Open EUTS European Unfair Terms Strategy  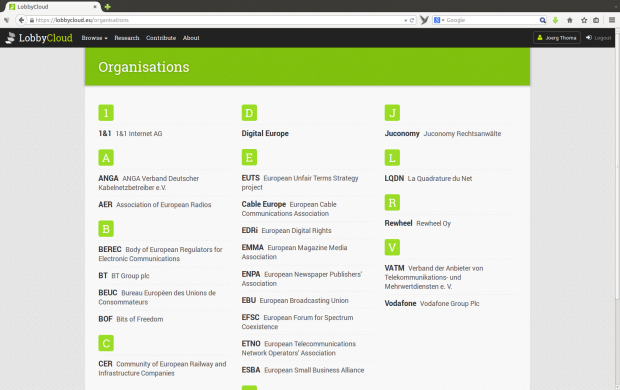click(x=300, y=182)
